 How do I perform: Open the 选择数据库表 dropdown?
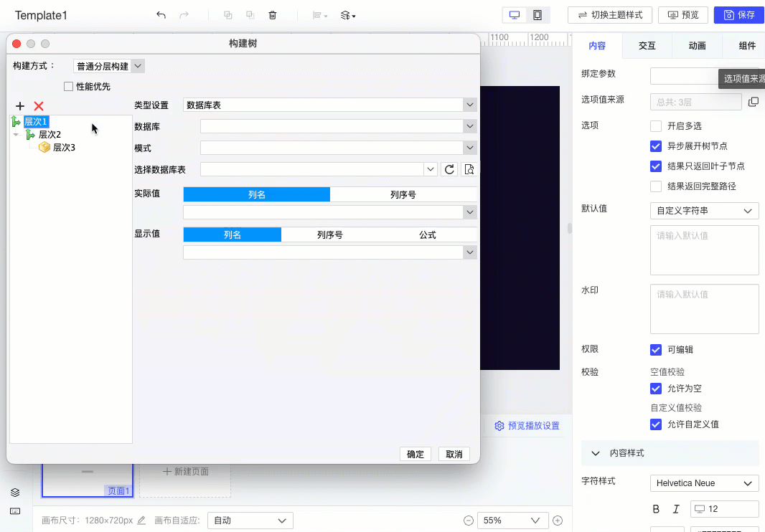(x=319, y=169)
